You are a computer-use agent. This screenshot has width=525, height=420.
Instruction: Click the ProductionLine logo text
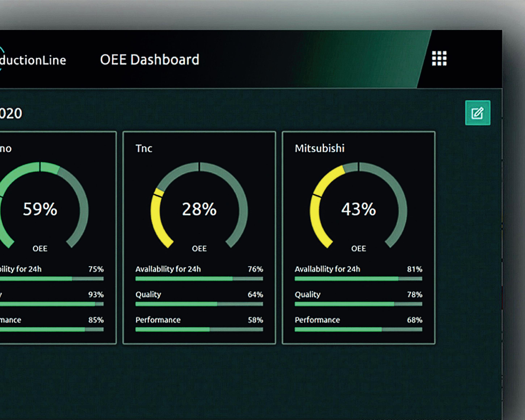click(x=33, y=60)
